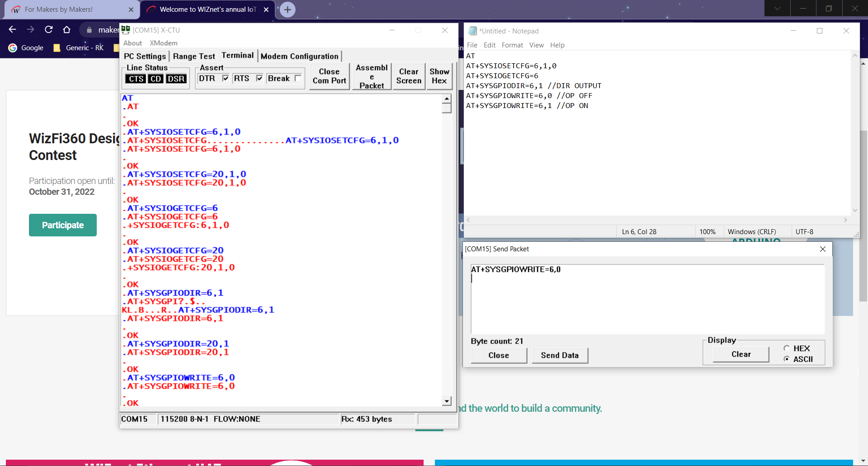868x466 pixels.
Task: Click Notepad horizontal scroll right arrow
Action: coord(845,220)
